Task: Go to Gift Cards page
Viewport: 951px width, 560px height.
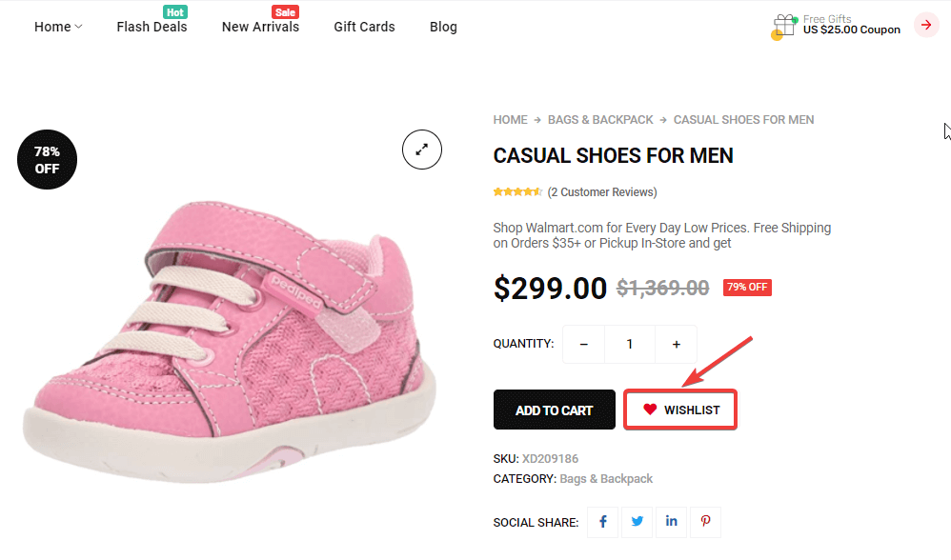Action: 364,27
